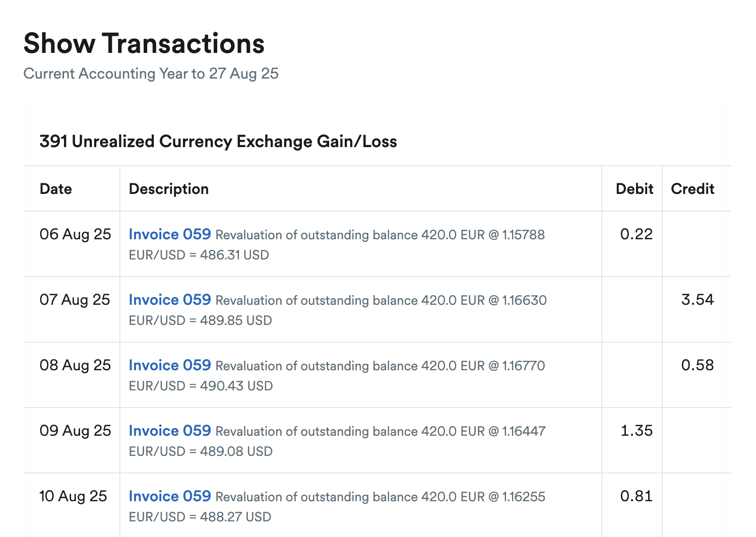Open Invoice 059 link in 08 Aug 25 row
The width and height of the screenshot is (756, 537).
click(x=170, y=365)
